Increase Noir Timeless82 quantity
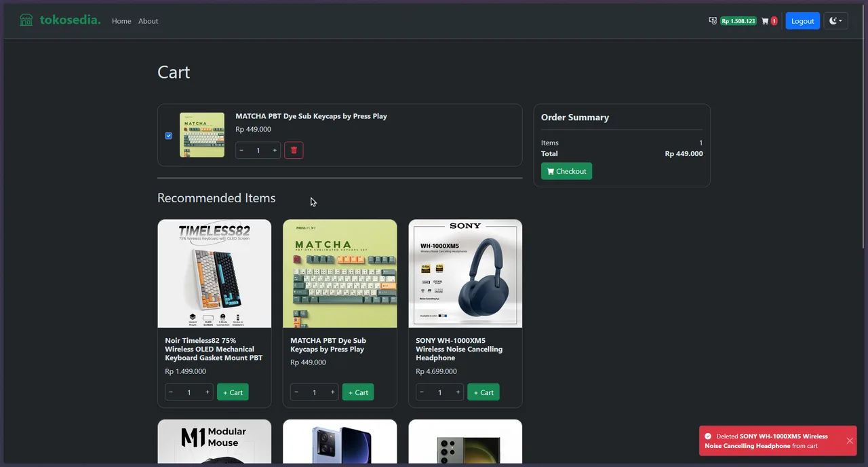The width and height of the screenshot is (868, 467). click(x=208, y=392)
